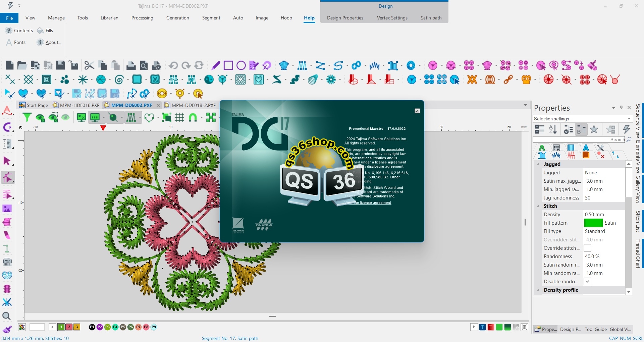Screen dimensions: 644x342
Task: Select the asterisk star stitch tool
Action: pos(83,79)
